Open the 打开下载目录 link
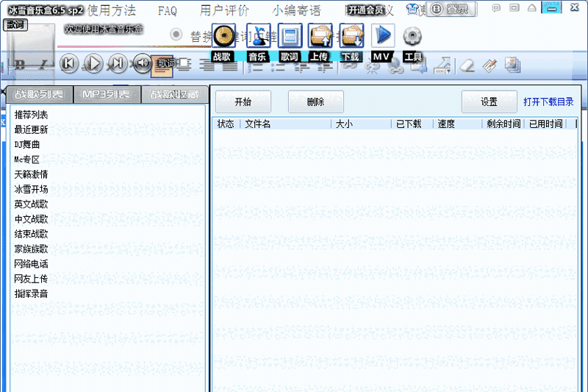Viewport: 588px width, 392px height. 548,101
